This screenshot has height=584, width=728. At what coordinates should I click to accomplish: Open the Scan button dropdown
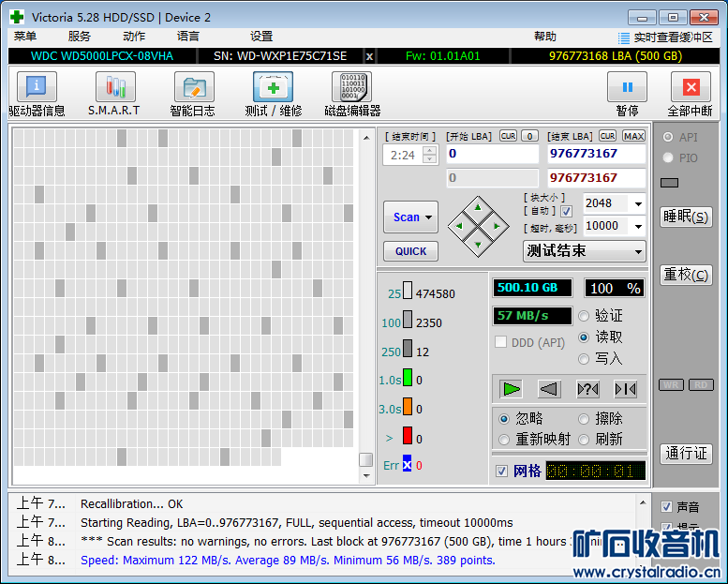(429, 217)
